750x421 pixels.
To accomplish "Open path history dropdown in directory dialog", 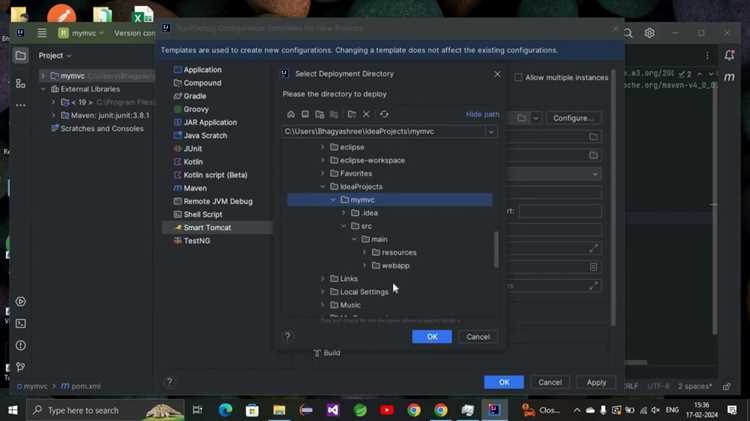I will click(x=491, y=132).
